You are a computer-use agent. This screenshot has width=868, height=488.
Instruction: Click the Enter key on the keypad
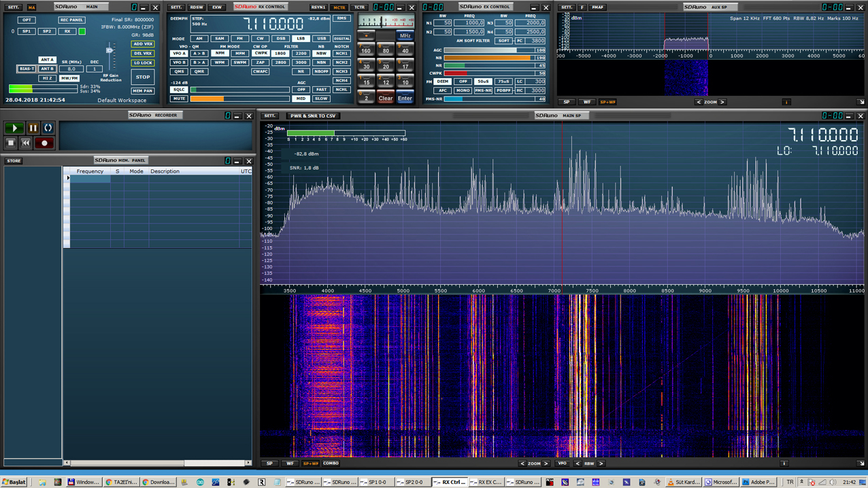[405, 98]
